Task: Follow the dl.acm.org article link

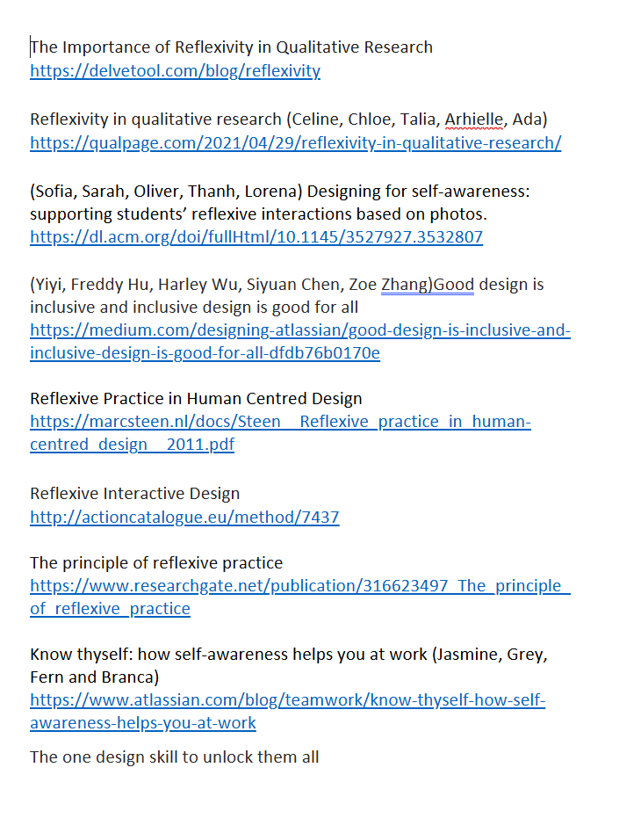Action: point(256,237)
